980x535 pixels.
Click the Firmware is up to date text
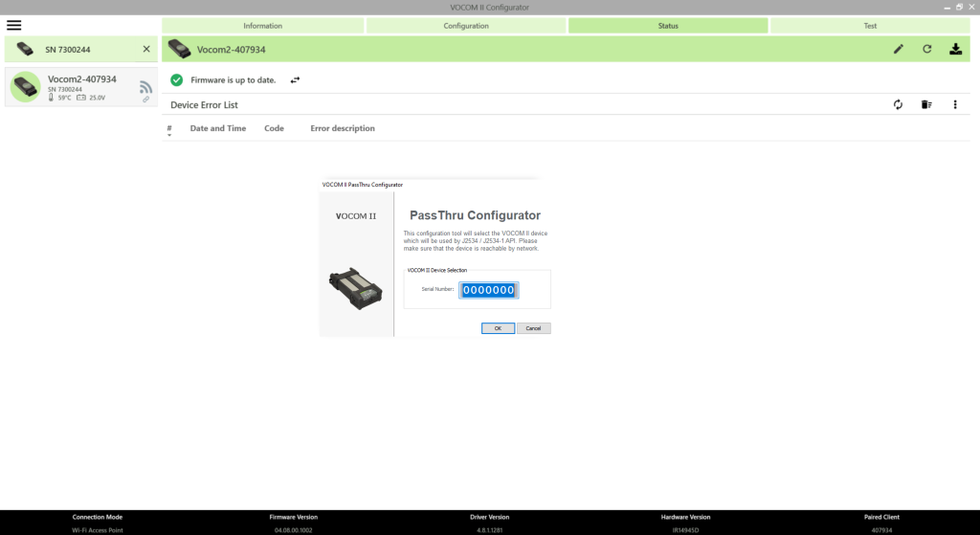coord(234,80)
